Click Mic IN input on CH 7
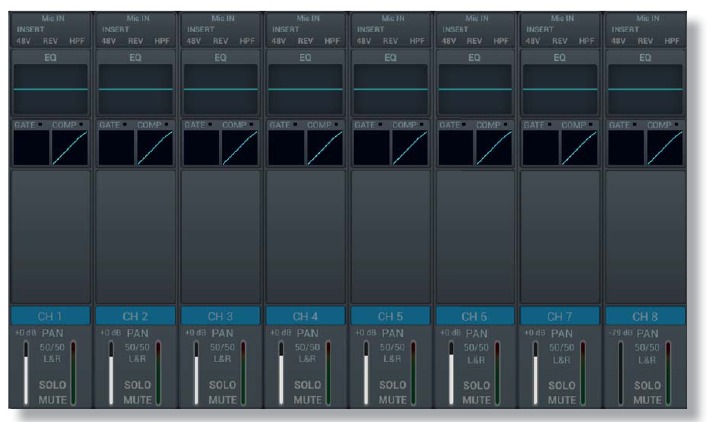 562,18
